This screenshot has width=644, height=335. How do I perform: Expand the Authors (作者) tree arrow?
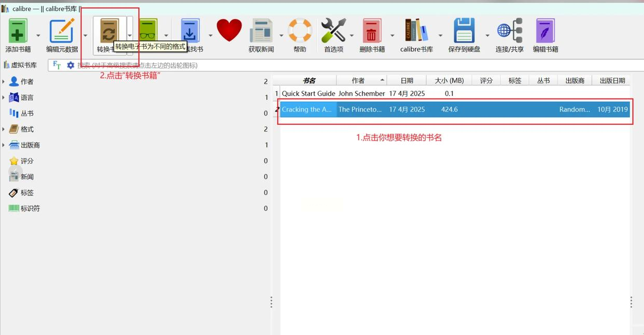[4, 81]
